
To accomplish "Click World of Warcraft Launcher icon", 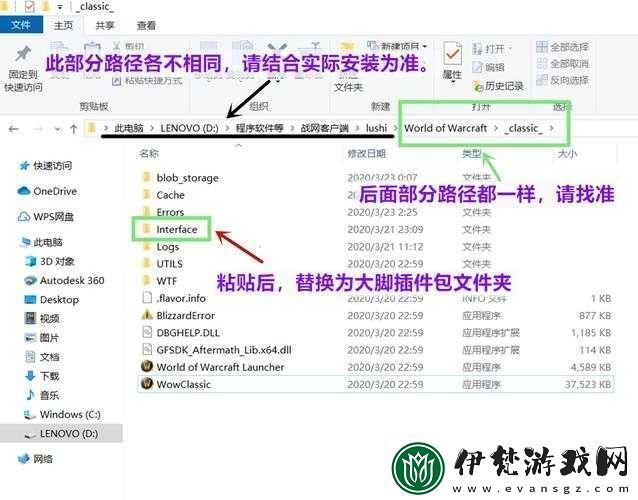I will pos(146,366).
